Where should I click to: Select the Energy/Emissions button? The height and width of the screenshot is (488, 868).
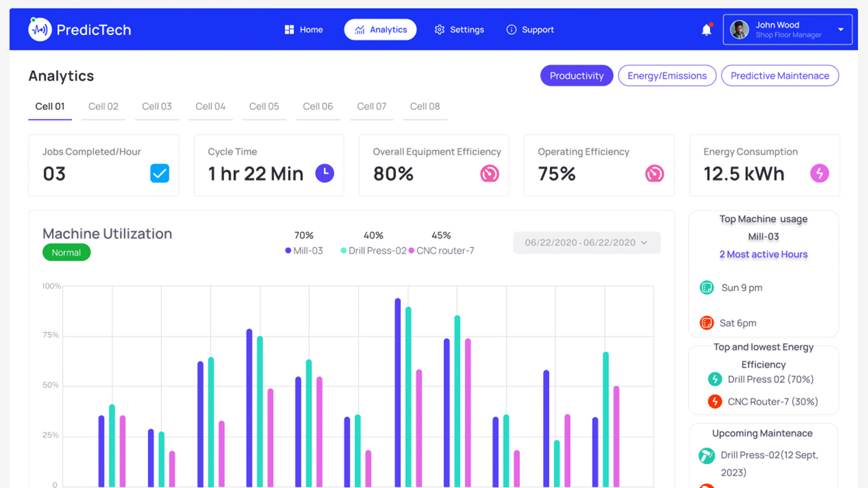pyautogui.click(x=667, y=76)
